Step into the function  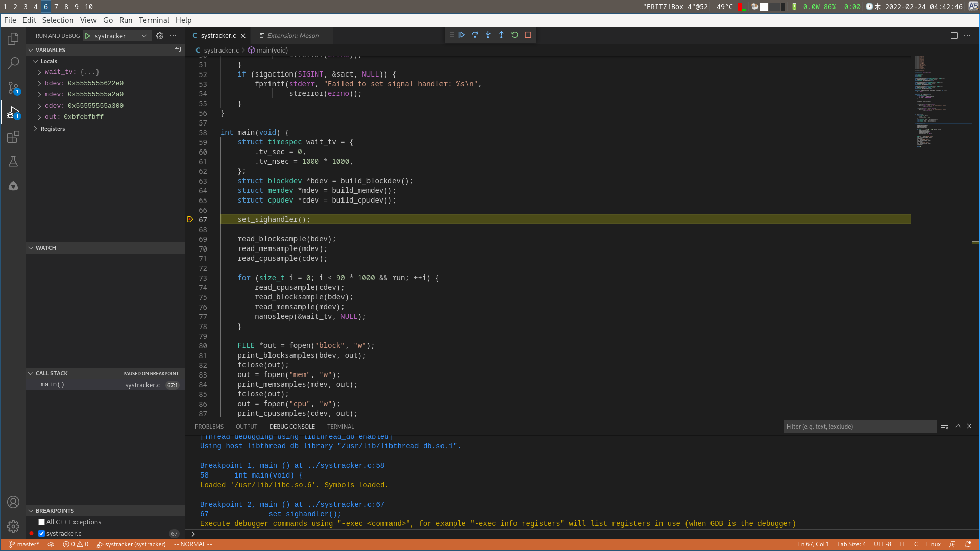pyautogui.click(x=488, y=35)
